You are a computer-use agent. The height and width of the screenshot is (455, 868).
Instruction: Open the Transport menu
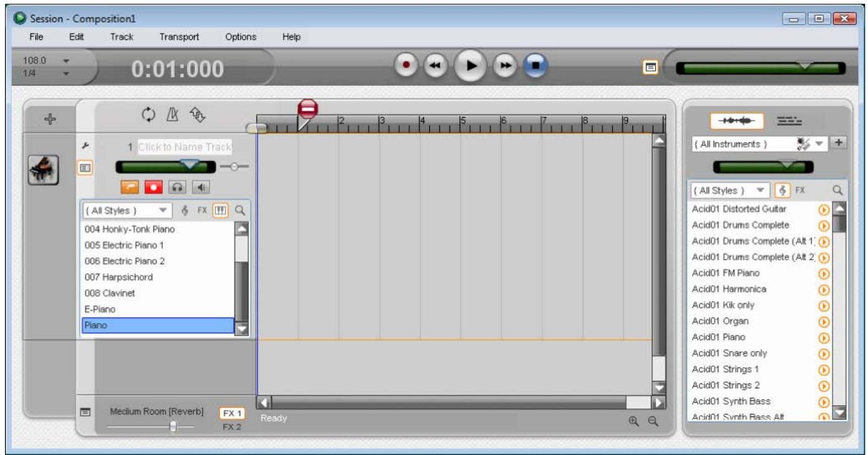point(179,37)
